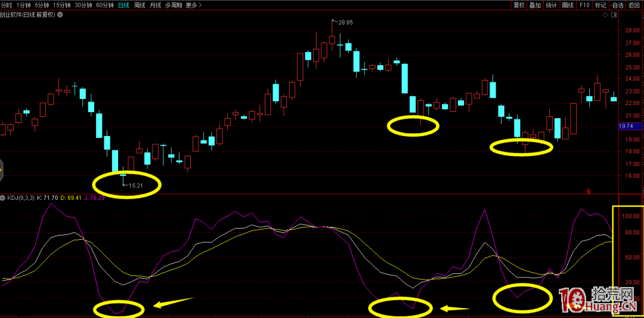Activate the 画线 drawing tool
644x318 pixels.
point(567,5)
